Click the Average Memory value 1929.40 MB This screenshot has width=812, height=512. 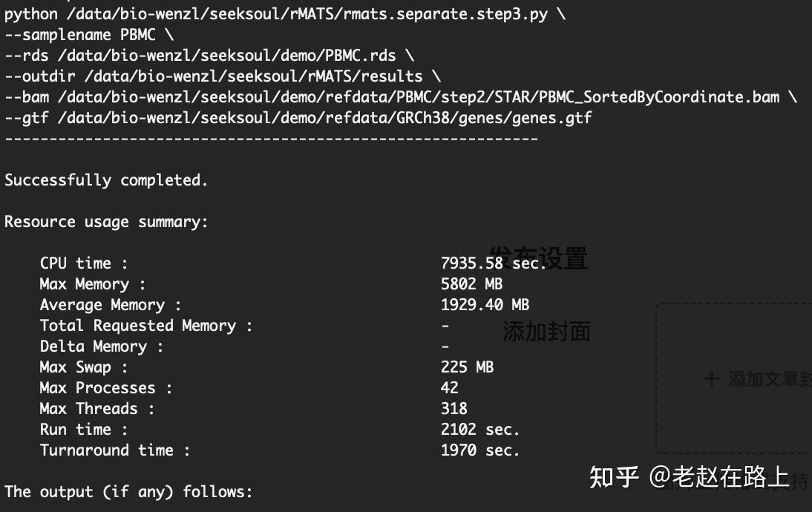click(485, 305)
